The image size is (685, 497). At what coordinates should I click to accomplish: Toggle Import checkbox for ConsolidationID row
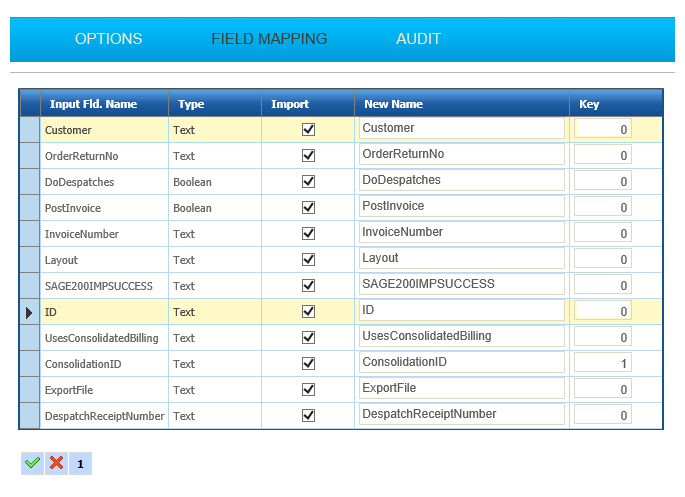click(308, 363)
